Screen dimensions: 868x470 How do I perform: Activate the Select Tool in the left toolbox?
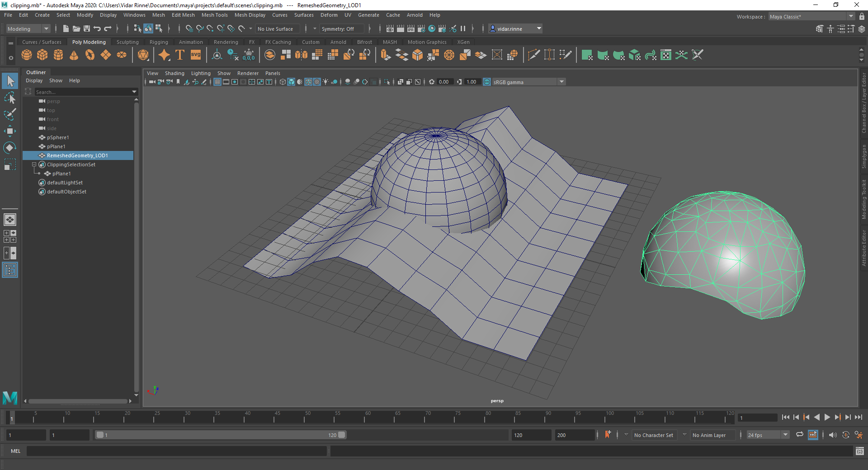point(10,81)
